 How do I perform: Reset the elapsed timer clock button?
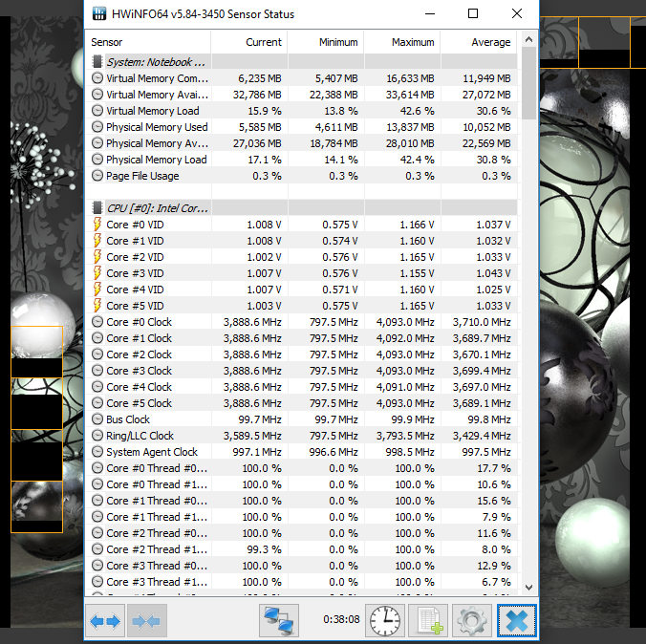pos(385,620)
